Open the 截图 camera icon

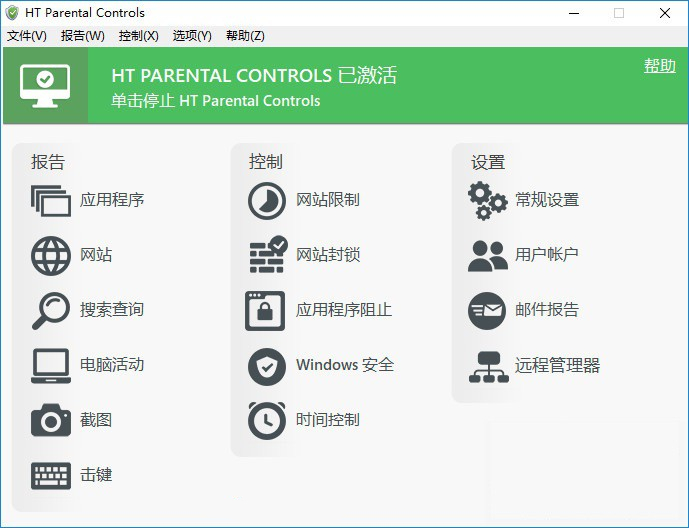pos(51,420)
